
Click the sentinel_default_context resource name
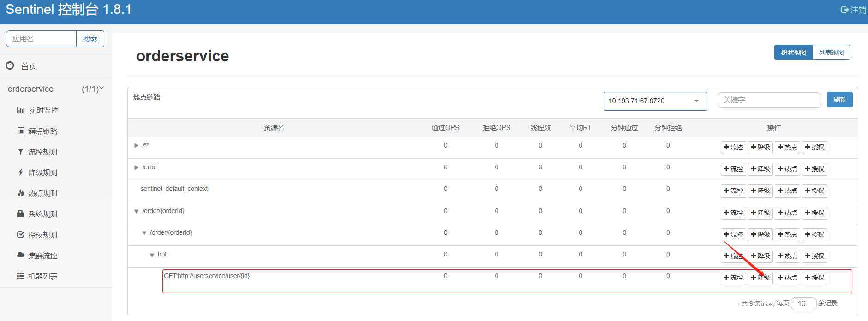174,189
